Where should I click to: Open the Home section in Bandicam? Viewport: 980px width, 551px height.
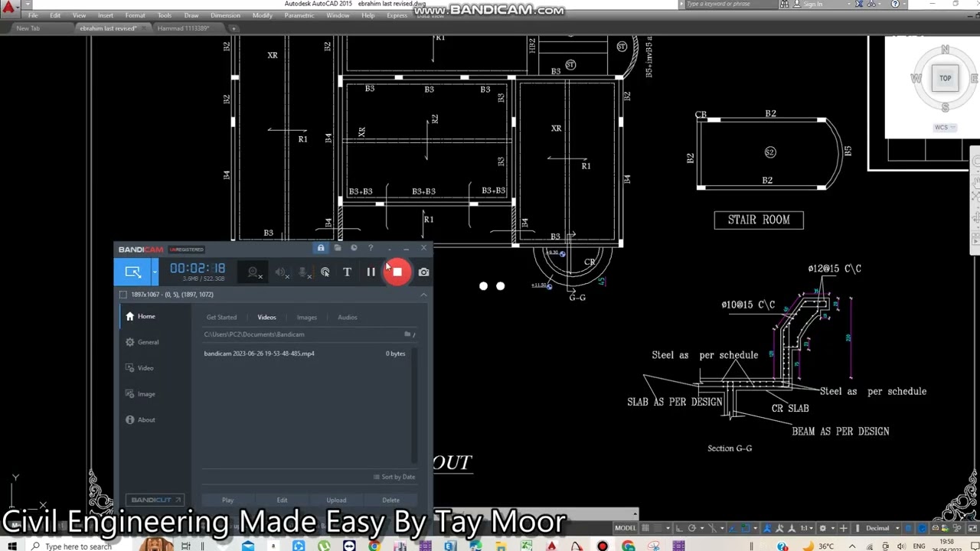point(145,316)
